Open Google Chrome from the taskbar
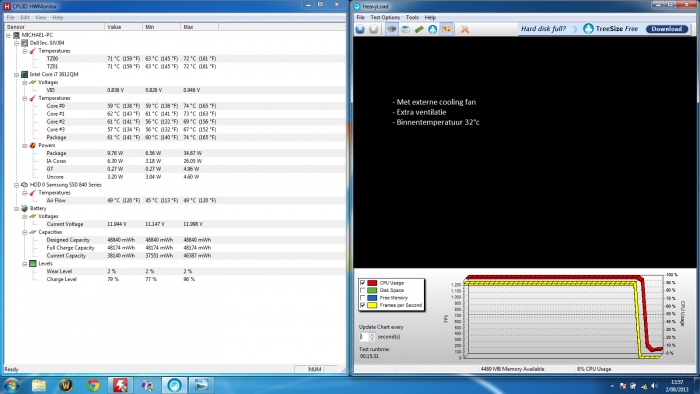 pos(93,385)
